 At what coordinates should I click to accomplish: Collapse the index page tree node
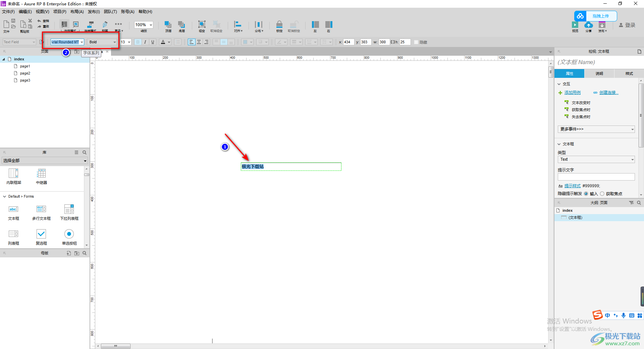4,59
